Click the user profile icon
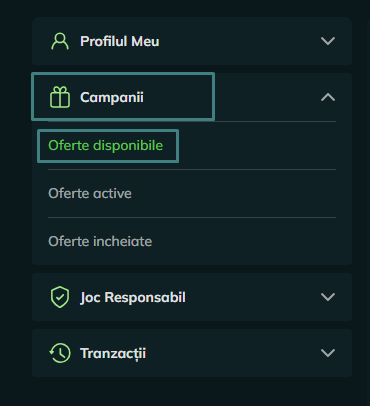Image resolution: width=370 pixels, height=406 pixels. click(60, 41)
